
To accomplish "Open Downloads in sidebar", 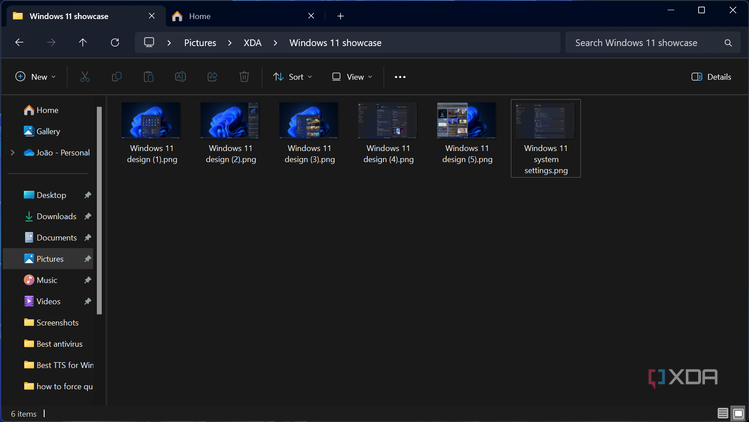I will click(50, 216).
